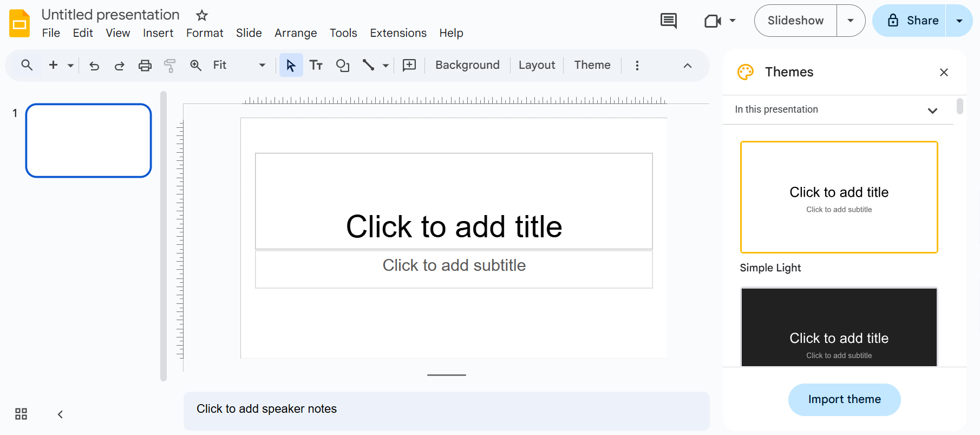Click the Paint format icon
The width and height of the screenshot is (980, 435).
170,66
